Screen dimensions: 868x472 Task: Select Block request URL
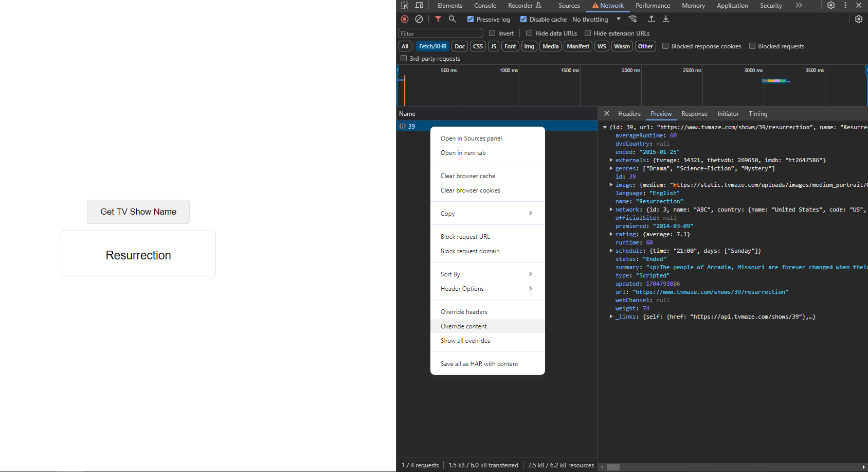click(487, 237)
